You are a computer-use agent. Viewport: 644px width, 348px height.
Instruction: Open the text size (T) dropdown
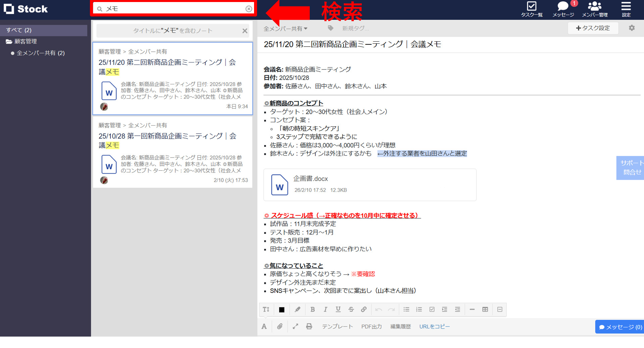266,309
